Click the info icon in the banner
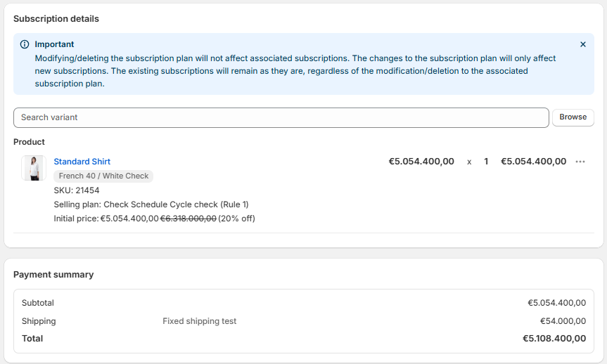Viewport: 607px width, 364px height. click(x=25, y=44)
